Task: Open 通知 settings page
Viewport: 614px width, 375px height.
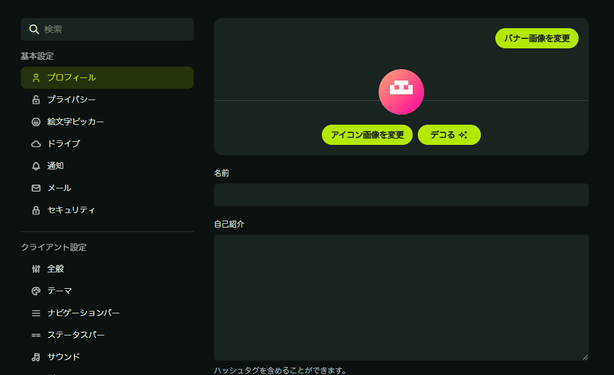Action: pos(107,166)
